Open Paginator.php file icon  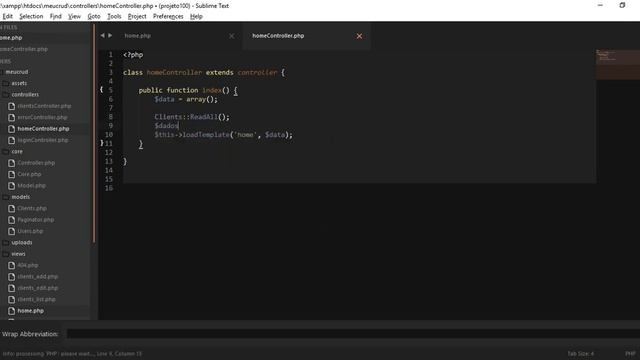pyautogui.click(x=11, y=220)
